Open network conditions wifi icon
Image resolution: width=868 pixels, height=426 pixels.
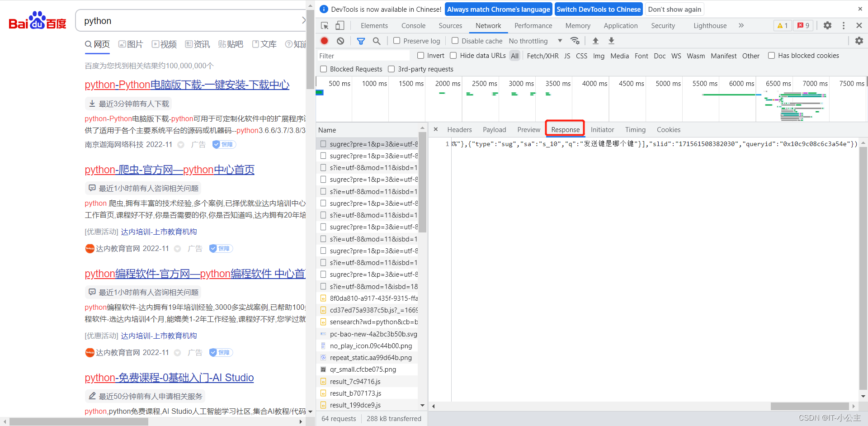(575, 41)
